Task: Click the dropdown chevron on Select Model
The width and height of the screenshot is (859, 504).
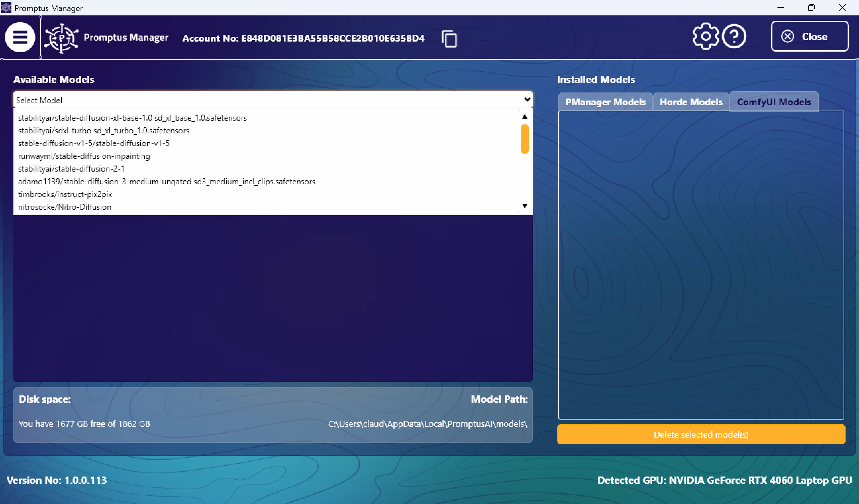Action: coord(527,100)
